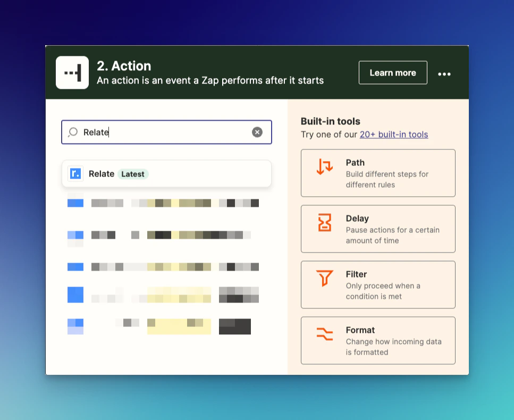Click 'Change how incoming data is formatted' text
This screenshot has width=514, height=420.
tap(394, 347)
